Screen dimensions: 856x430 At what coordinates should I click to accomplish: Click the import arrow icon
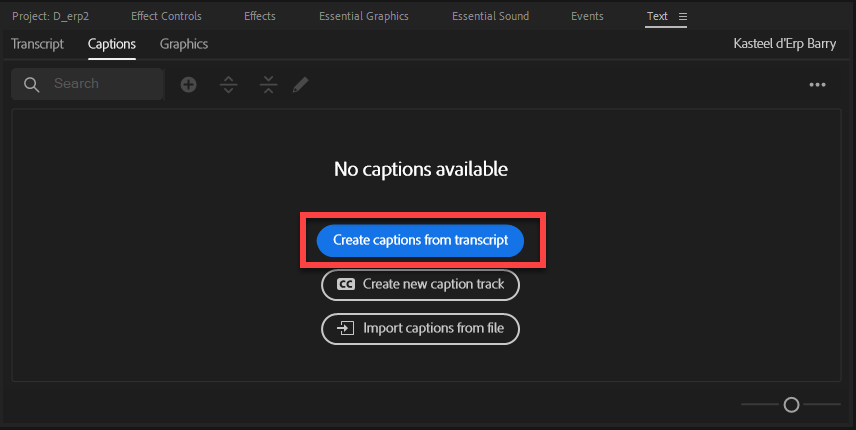(345, 328)
